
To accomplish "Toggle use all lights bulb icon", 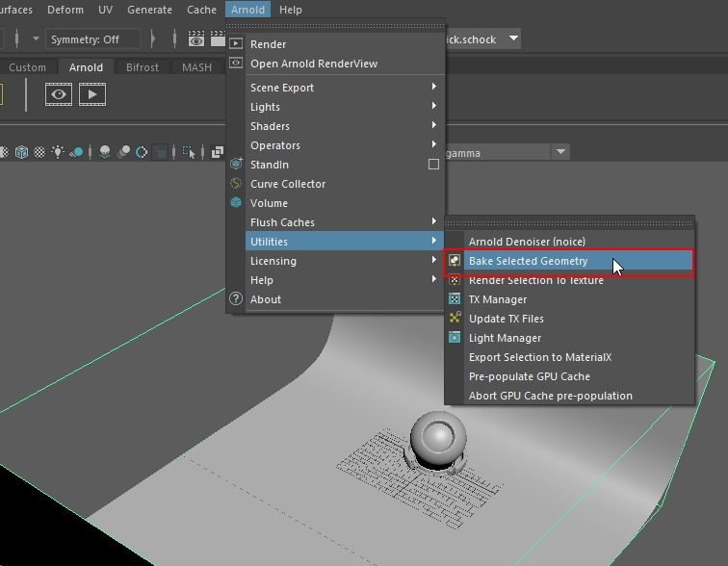I will pyautogui.click(x=58, y=152).
